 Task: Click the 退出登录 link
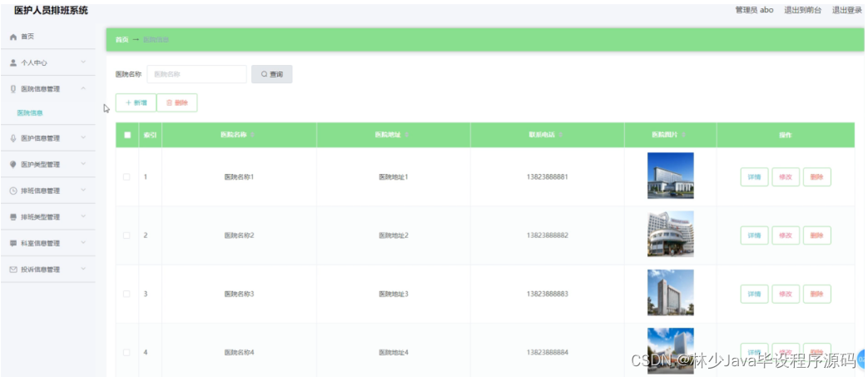click(x=847, y=10)
